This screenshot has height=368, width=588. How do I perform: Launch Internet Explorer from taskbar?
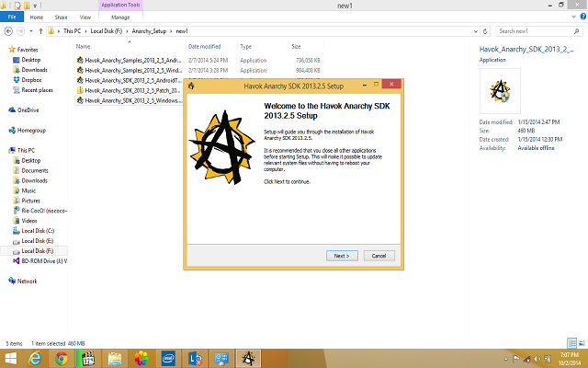point(35,359)
